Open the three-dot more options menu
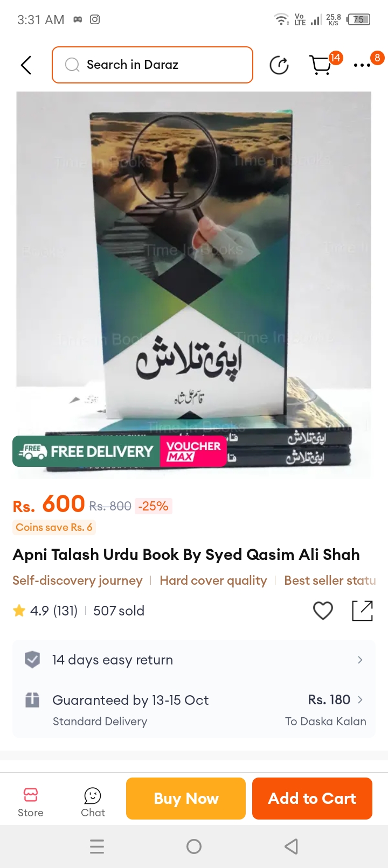The height and width of the screenshot is (868, 388). (x=362, y=65)
